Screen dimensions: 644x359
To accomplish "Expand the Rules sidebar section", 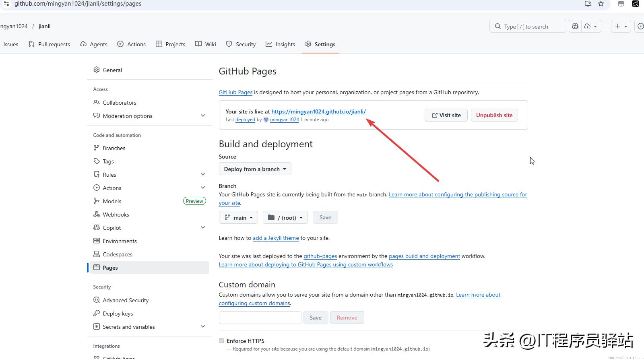I will point(203,175).
